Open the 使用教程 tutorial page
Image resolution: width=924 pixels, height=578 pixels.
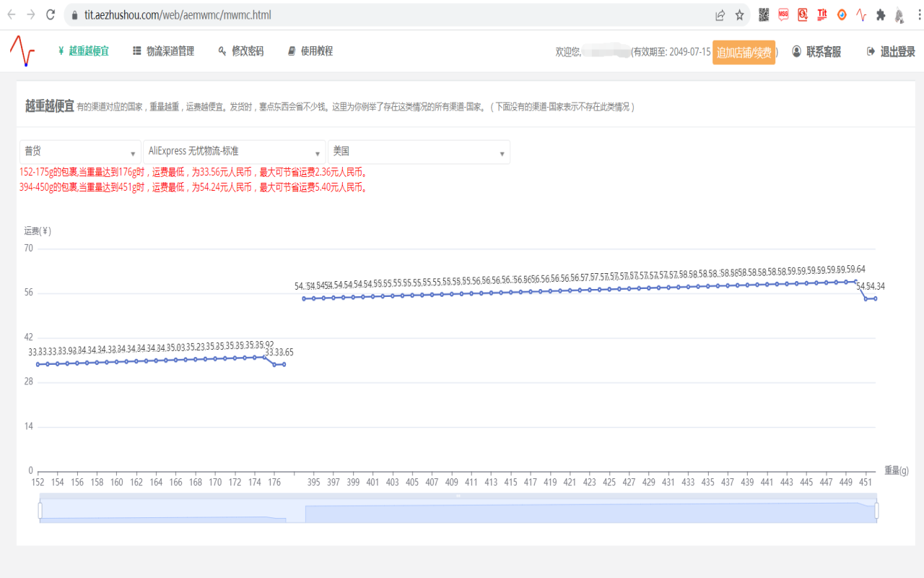(310, 51)
